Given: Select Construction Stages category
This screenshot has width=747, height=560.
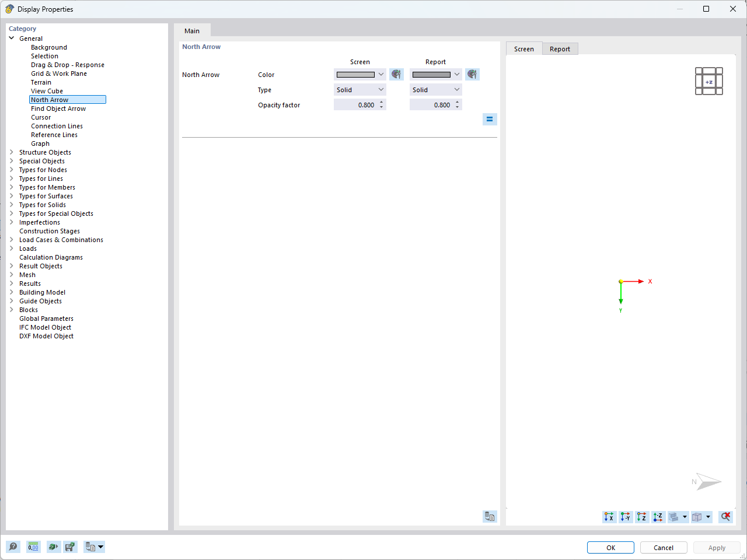Looking at the screenshot, I should (50, 231).
